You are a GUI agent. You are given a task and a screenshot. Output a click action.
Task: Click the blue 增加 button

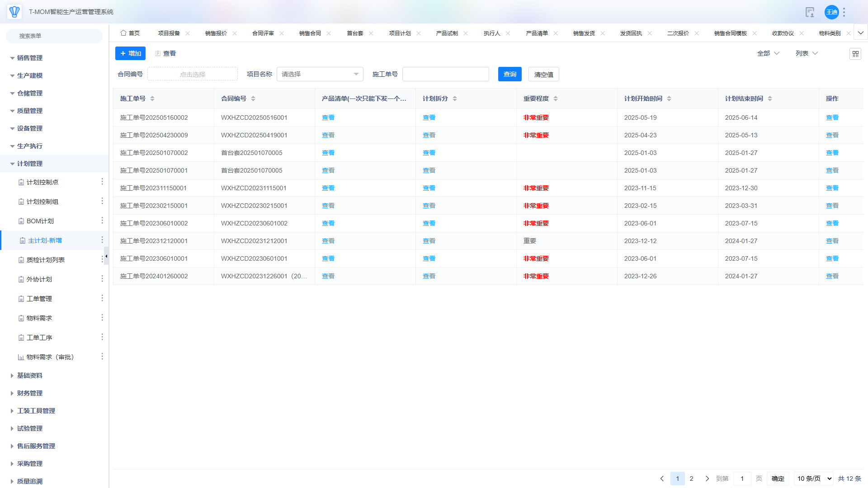pyautogui.click(x=130, y=53)
